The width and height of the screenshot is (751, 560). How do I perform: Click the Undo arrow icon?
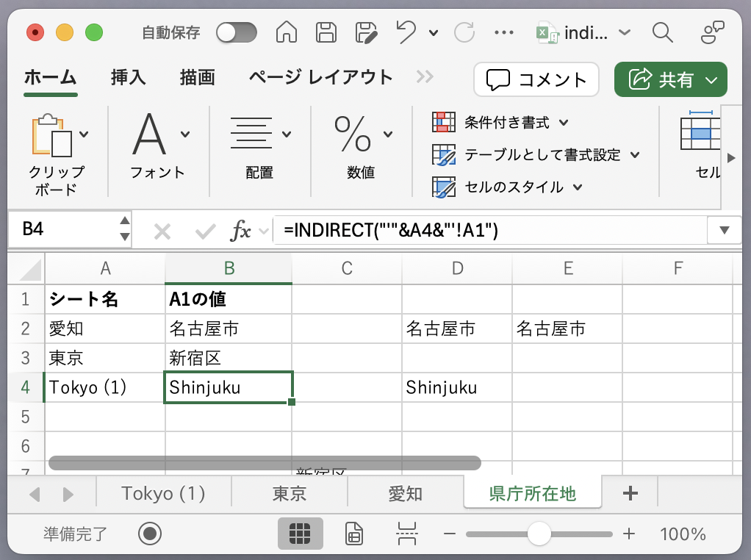[406, 32]
